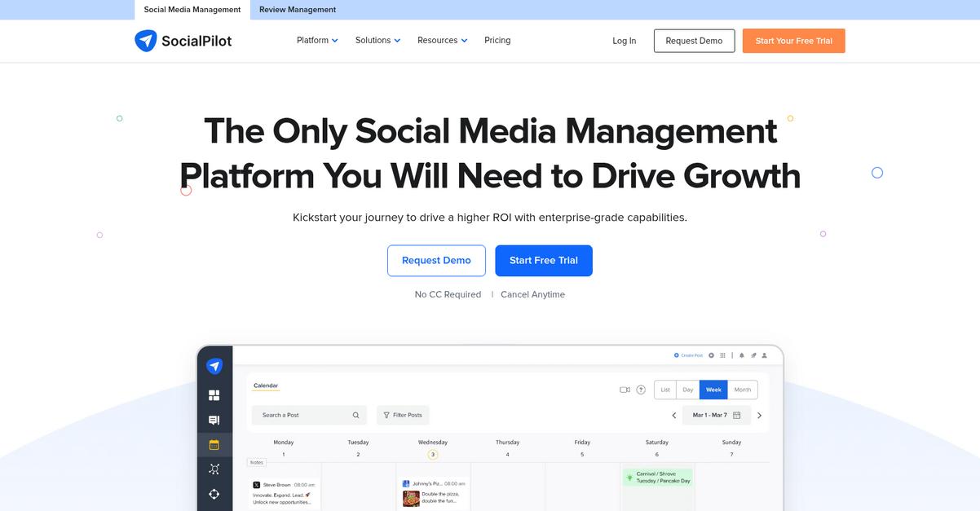The width and height of the screenshot is (980, 511).
Task: Open the Johnny's Pizza post thumbnail
Action: click(x=411, y=498)
